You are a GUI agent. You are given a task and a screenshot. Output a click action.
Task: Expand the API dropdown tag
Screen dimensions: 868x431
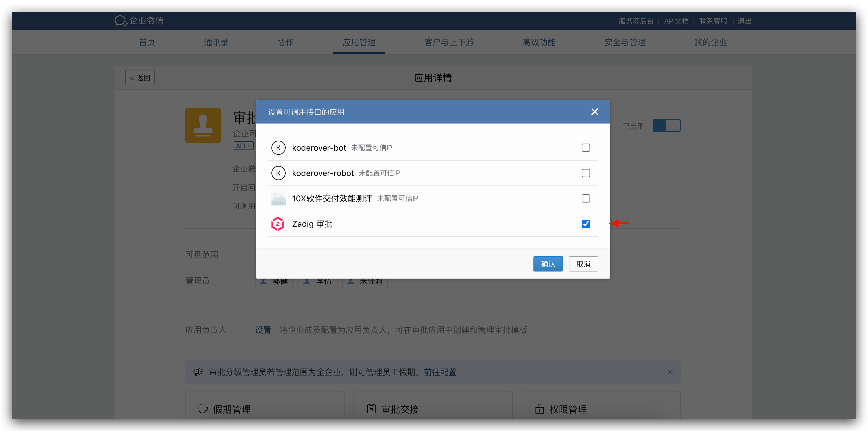tap(243, 146)
